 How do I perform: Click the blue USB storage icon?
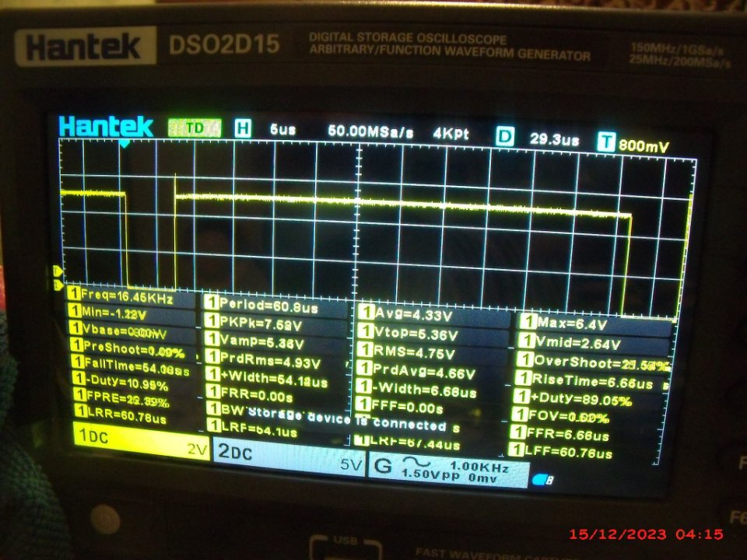[x=542, y=480]
